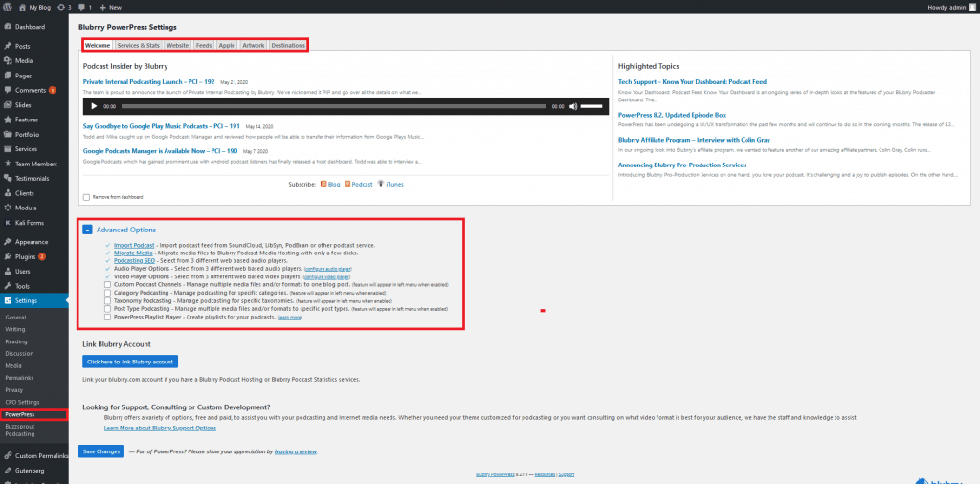
Task: Adjust the podcast player volume slider
Action: [591, 106]
